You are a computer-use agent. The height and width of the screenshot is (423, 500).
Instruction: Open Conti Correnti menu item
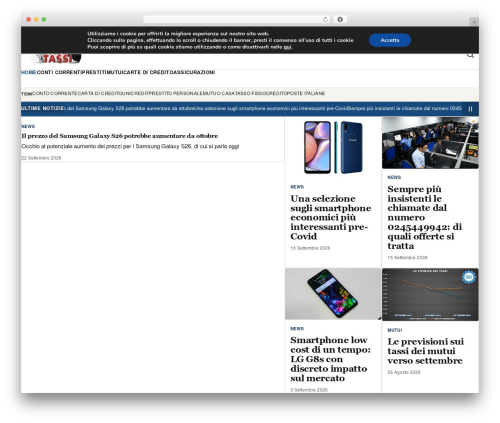click(x=58, y=72)
